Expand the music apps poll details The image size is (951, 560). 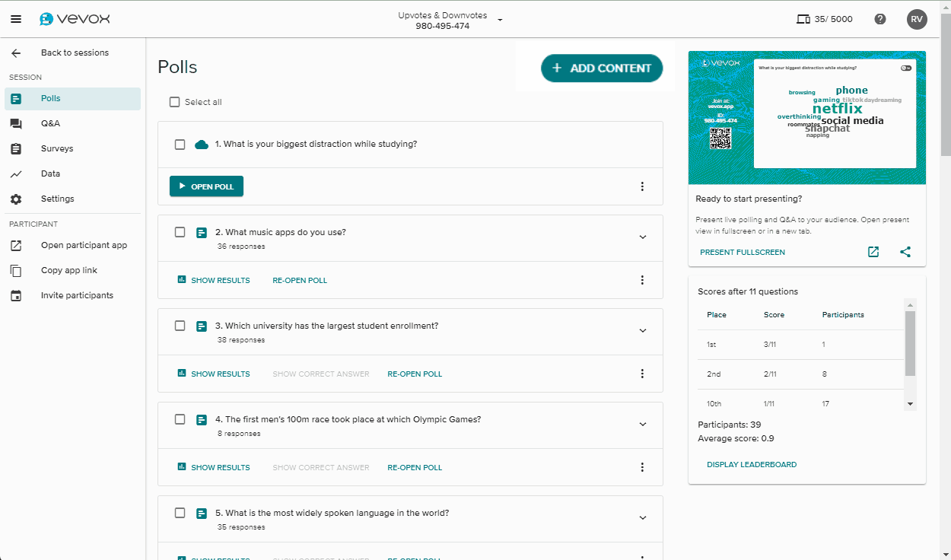tap(642, 237)
